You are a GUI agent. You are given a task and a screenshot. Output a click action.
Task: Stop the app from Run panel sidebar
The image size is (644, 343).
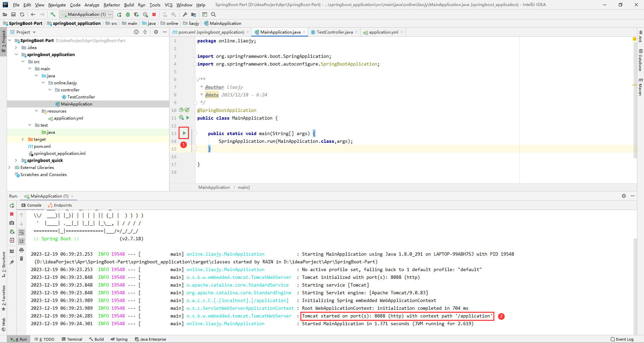click(x=12, y=214)
